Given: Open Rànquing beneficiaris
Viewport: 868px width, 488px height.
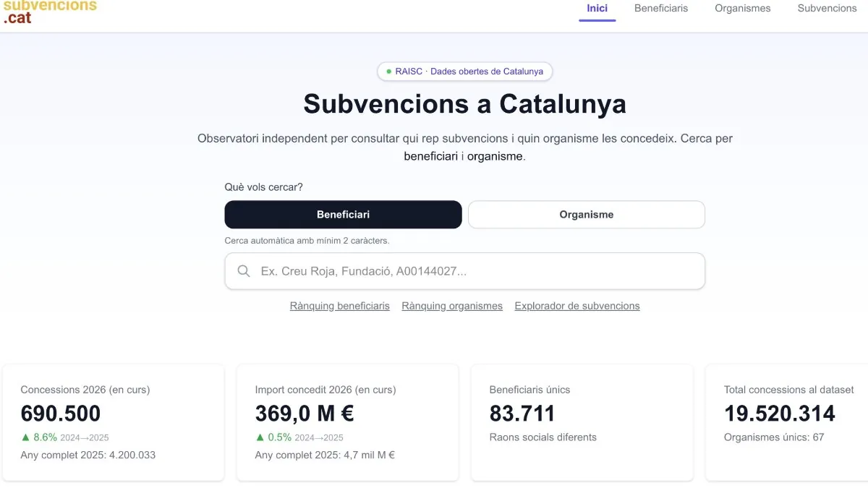Looking at the screenshot, I should tap(339, 306).
